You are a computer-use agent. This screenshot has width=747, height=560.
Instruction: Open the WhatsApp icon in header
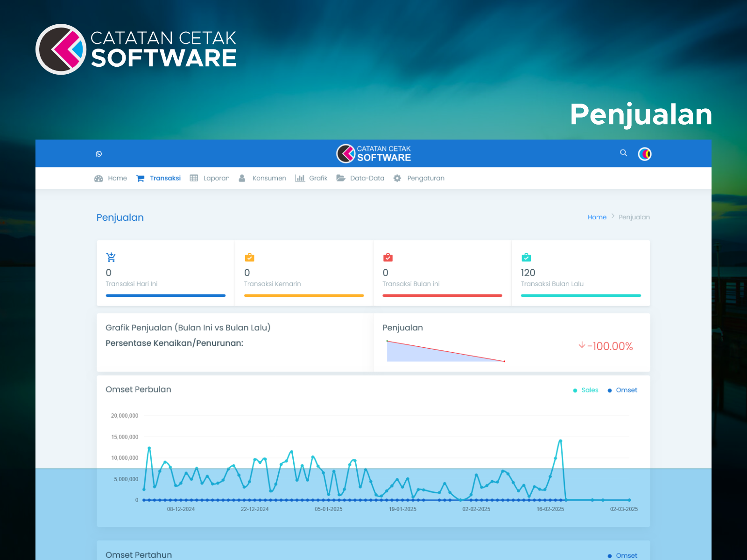pos(99,154)
